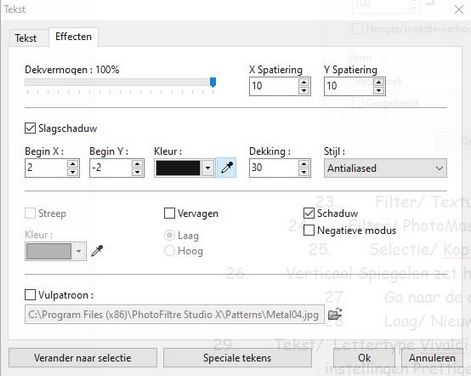
Task: Increase X Spatiering with up arrow
Action: (x=304, y=82)
